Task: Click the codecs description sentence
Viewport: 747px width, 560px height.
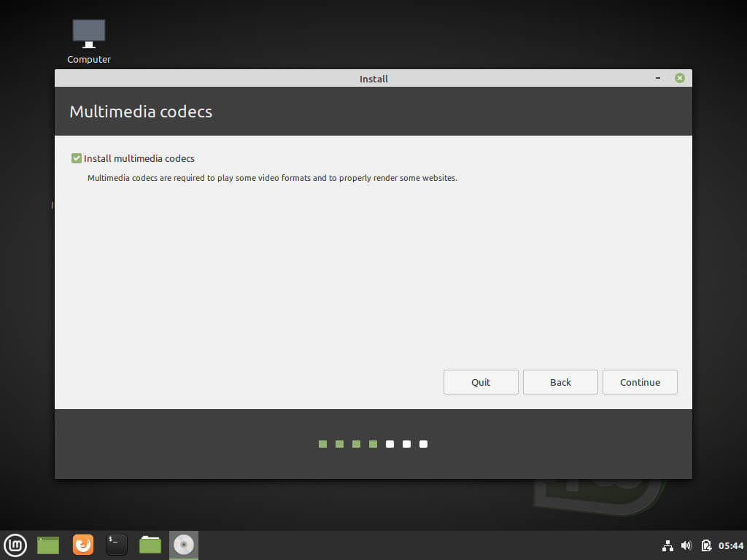Action: (272, 178)
